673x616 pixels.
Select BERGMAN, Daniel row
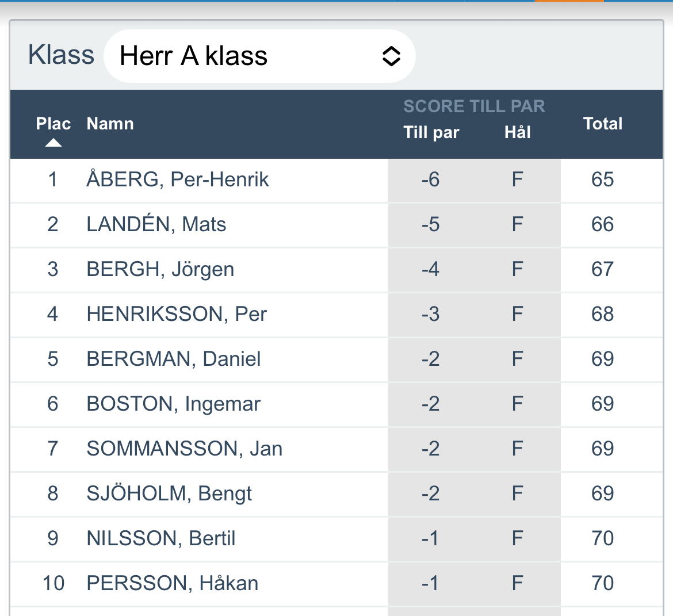tap(173, 359)
